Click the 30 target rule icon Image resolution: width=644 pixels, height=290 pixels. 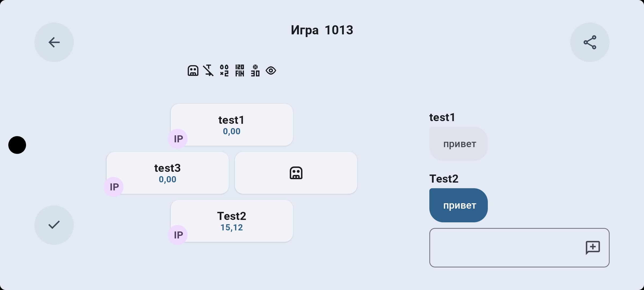click(255, 71)
